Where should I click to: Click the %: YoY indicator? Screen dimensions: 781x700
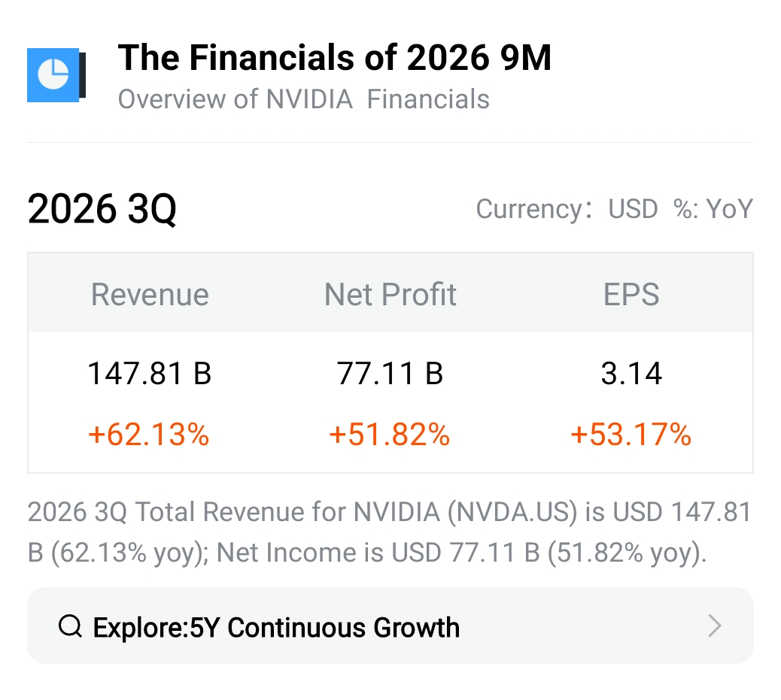point(713,209)
